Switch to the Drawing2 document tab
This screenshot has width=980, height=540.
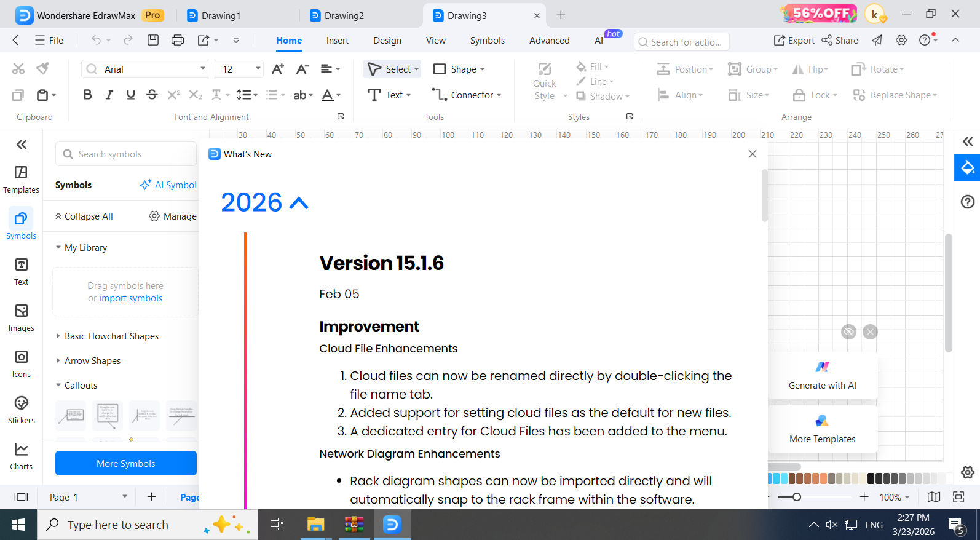344,15
